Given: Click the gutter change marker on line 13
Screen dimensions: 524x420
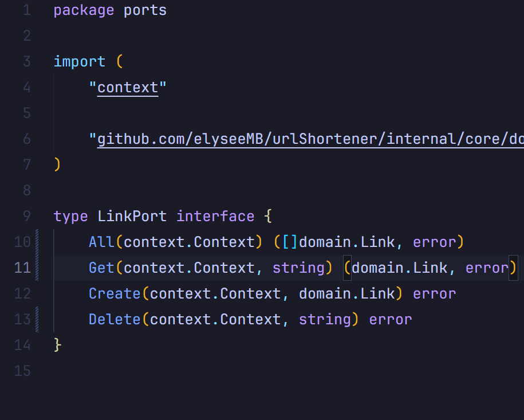Looking at the screenshot, I should [38, 320].
